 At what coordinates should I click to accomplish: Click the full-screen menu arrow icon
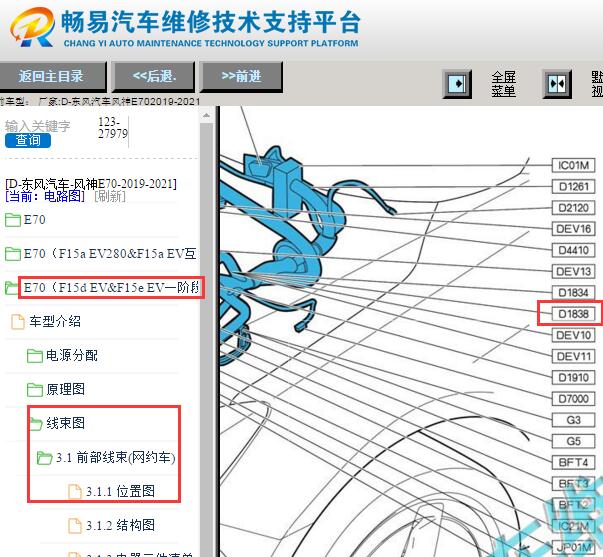click(457, 83)
